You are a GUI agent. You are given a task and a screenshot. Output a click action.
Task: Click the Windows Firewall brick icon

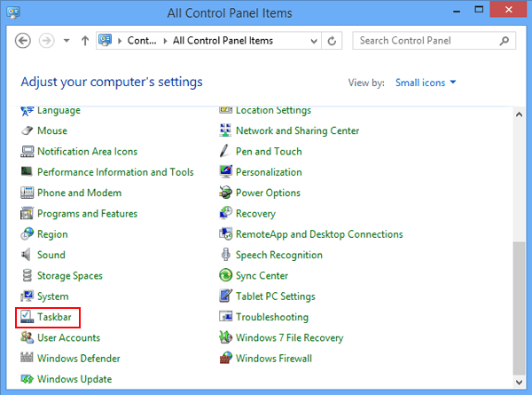[x=225, y=358]
